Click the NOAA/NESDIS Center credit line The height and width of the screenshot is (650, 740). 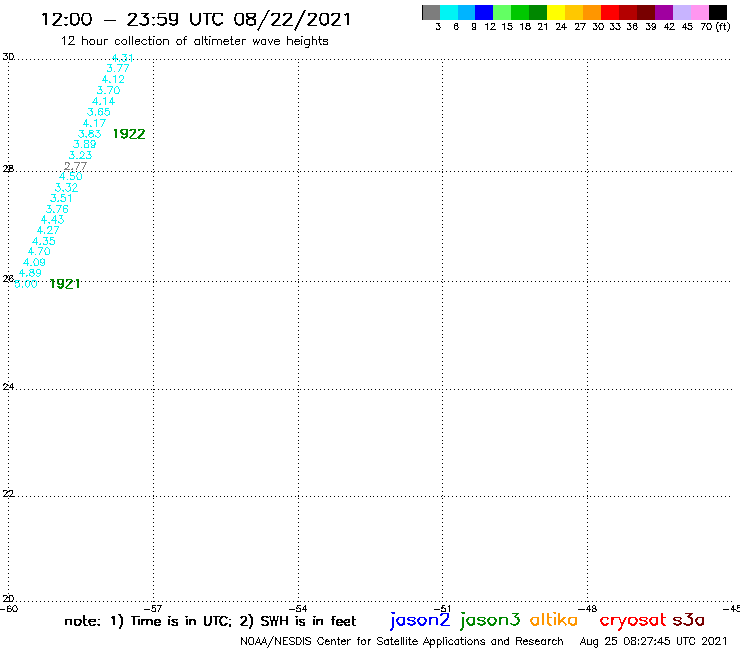(x=402, y=642)
